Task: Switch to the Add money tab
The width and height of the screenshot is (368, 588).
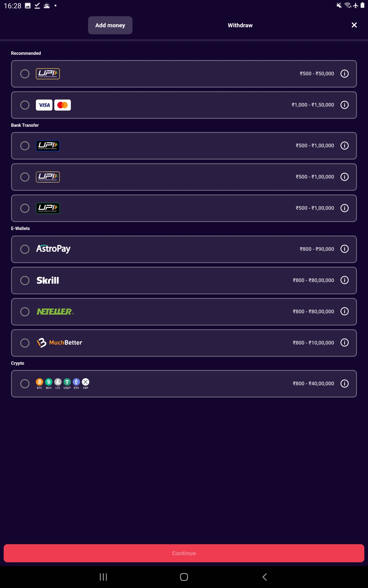Action: (110, 25)
